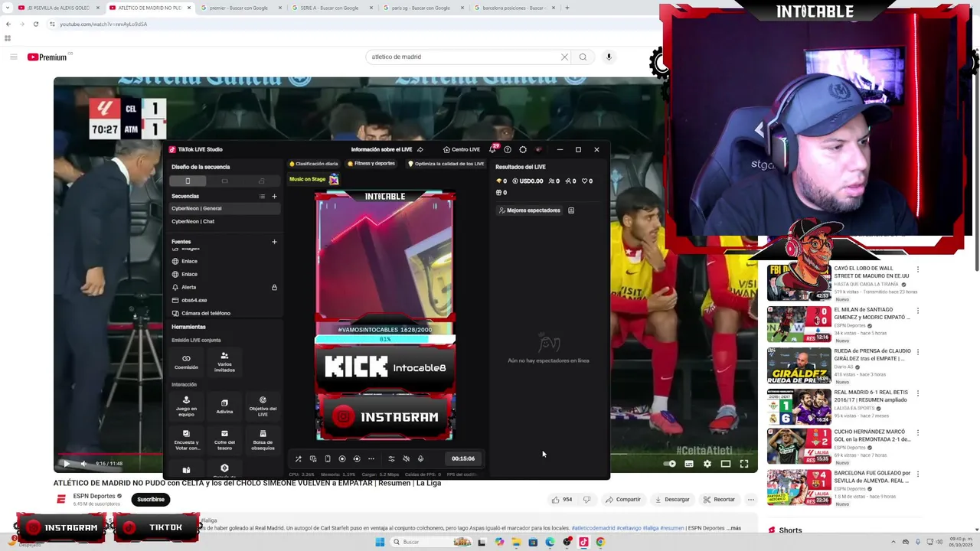This screenshot has width=980, height=551.
Task: Open Real Madrid 6-1 Real Betis thumbnail
Action: tap(799, 406)
